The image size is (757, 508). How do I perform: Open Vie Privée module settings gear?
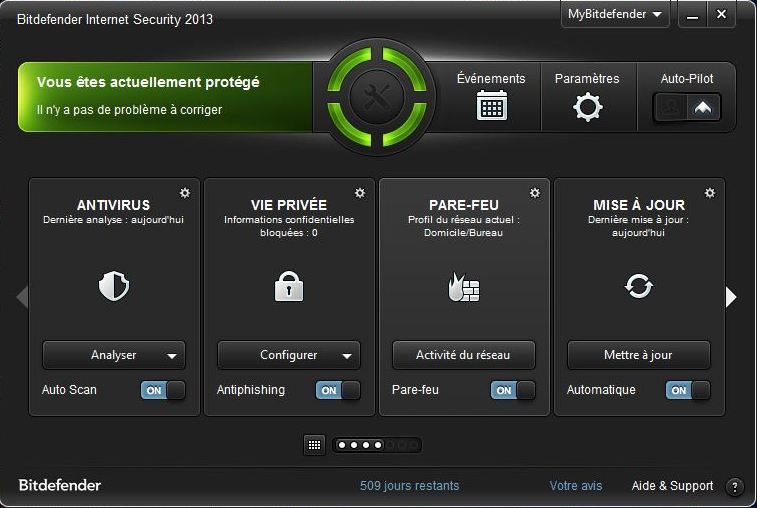coord(360,193)
